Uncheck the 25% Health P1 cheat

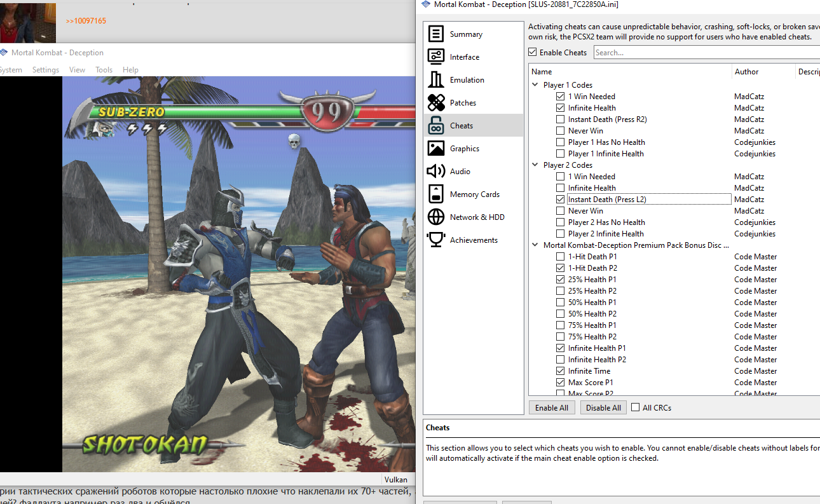[x=560, y=280]
